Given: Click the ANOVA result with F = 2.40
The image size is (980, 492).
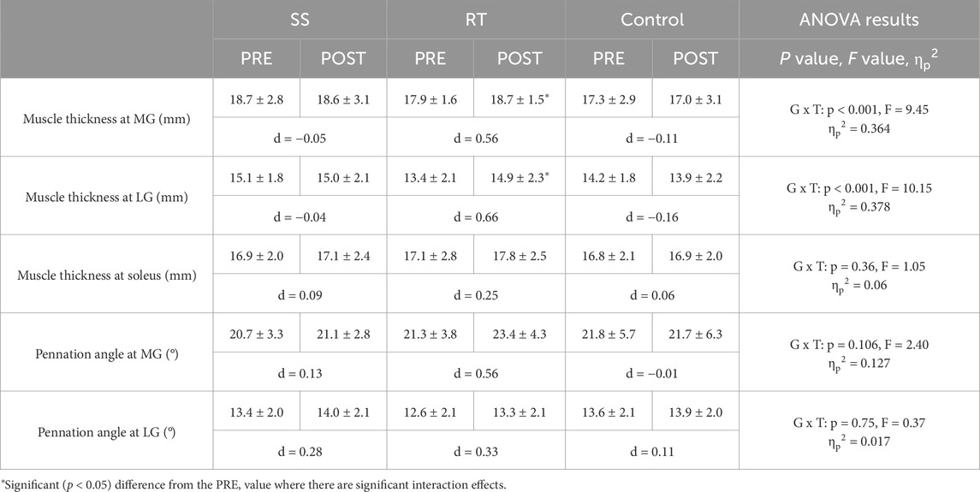Looking at the screenshot, I should (x=858, y=345).
